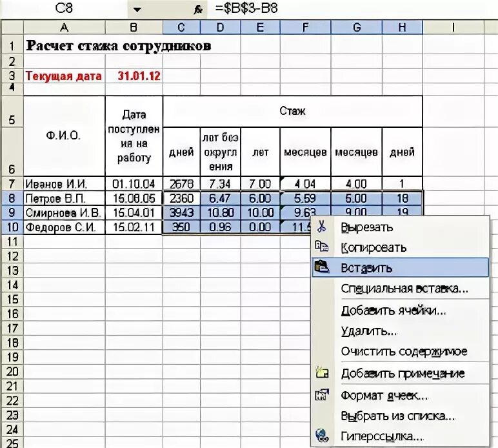498x448 pixels.
Task: Select row 1 header
Action: point(12,45)
